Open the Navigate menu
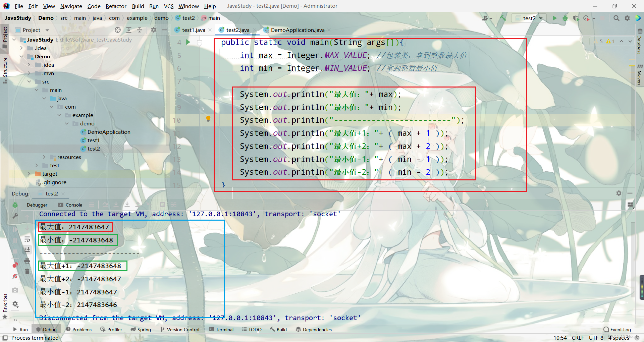644x342 pixels. (x=71, y=6)
